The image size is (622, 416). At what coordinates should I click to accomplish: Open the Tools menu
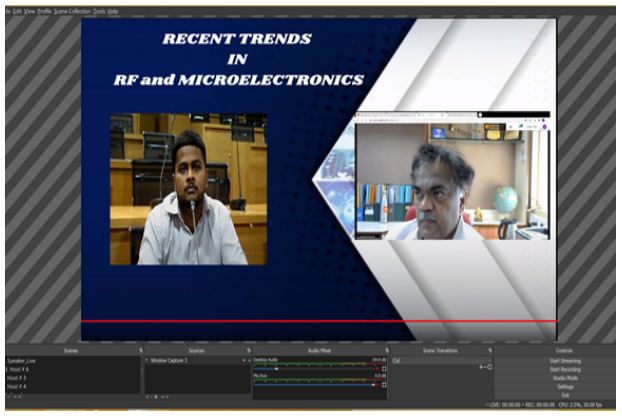click(x=99, y=11)
